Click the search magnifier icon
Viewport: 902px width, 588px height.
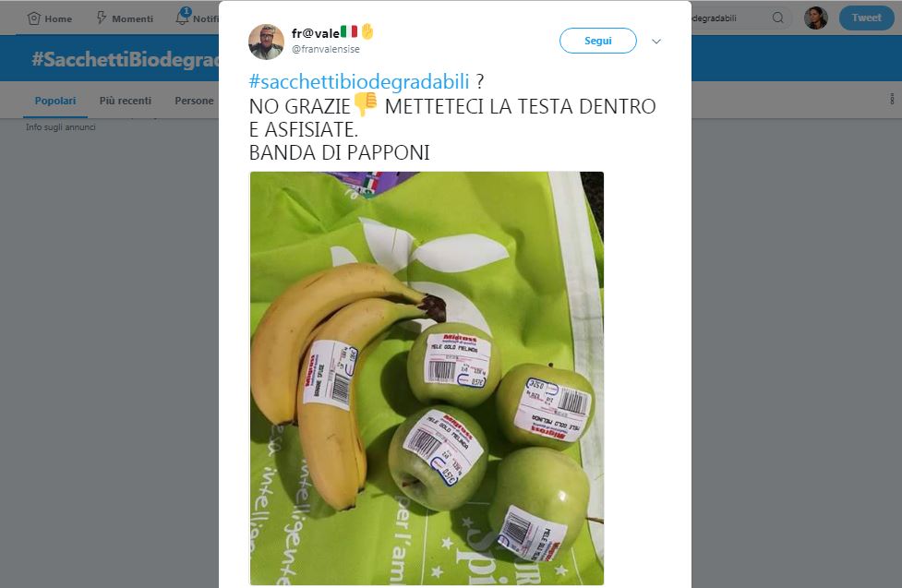coord(777,18)
